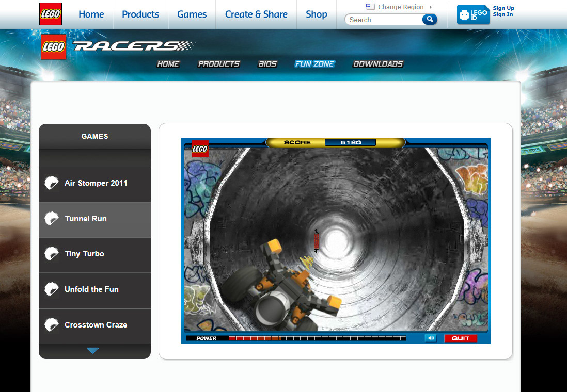The height and width of the screenshot is (392, 567).
Task: Click the LEGO logo inside the game
Action: pyautogui.click(x=200, y=149)
